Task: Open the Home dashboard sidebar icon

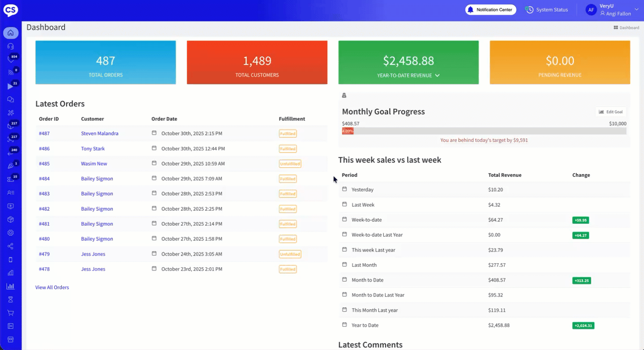Action: [x=11, y=33]
